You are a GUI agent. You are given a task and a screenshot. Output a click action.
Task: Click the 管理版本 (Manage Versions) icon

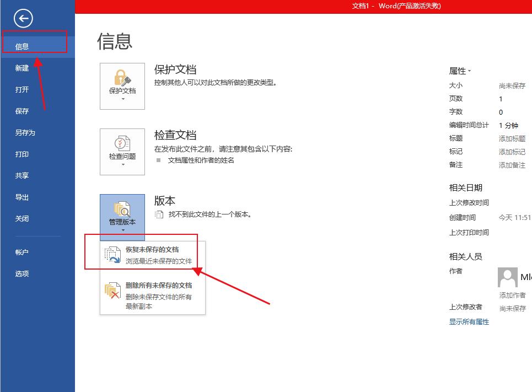pyautogui.click(x=122, y=211)
